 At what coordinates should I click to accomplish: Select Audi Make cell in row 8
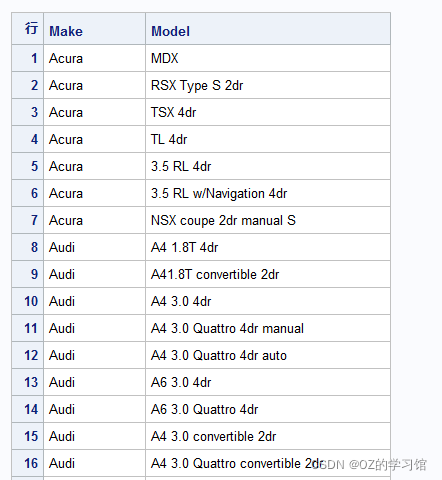coord(94,247)
